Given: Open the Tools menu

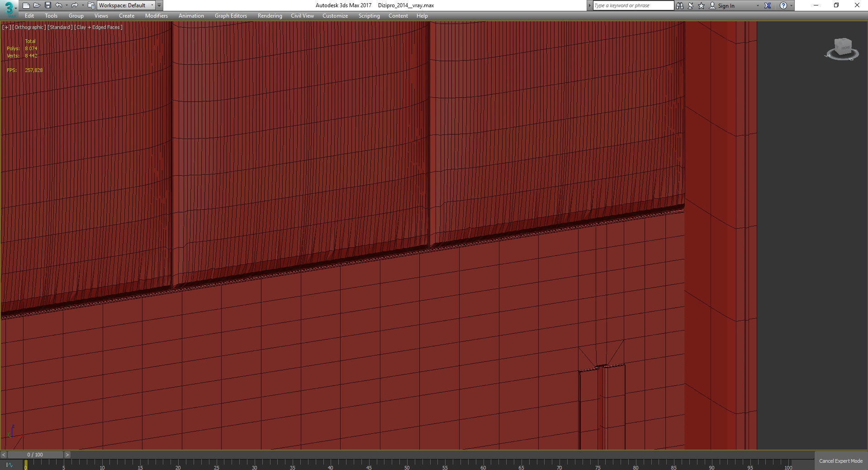Looking at the screenshot, I should click(51, 16).
